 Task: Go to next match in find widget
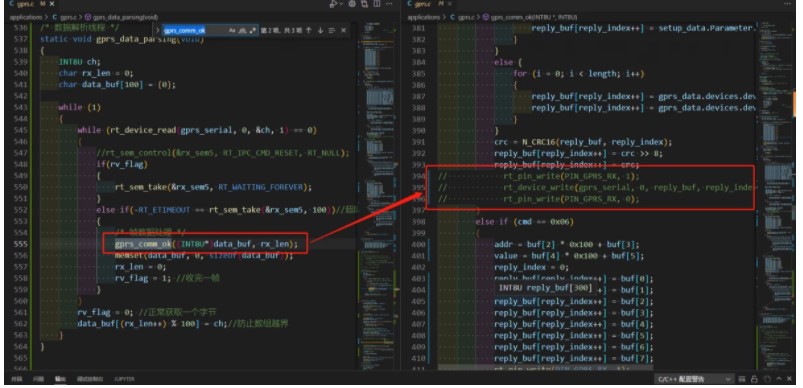(320, 30)
